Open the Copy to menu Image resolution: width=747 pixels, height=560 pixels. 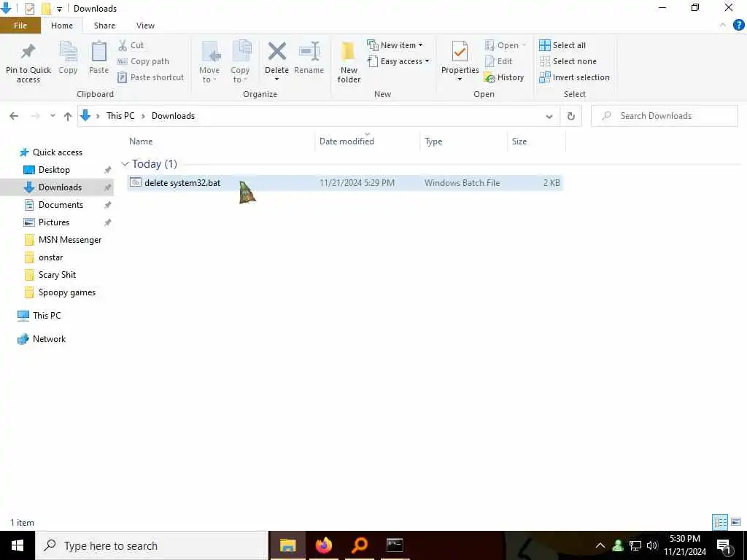240,62
